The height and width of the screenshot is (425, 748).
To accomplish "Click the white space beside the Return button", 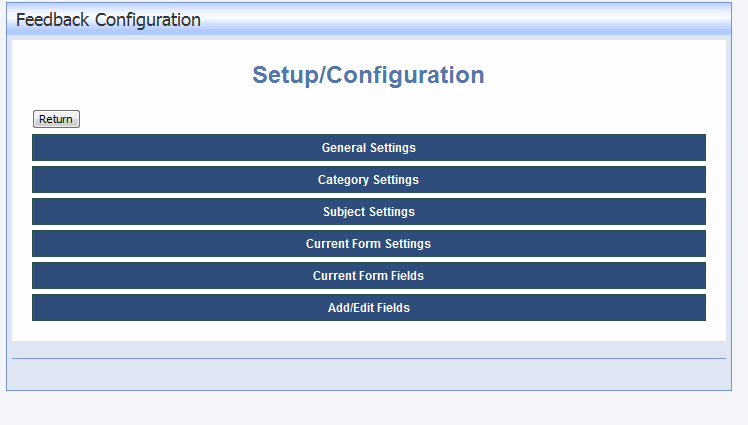I will (x=382, y=119).
